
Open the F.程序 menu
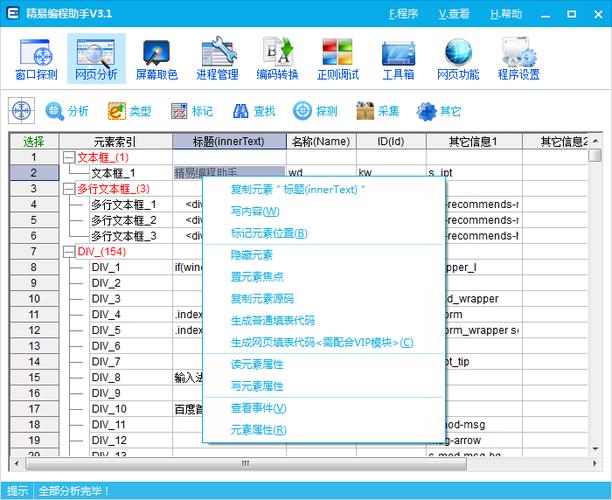tap(403, 14)
